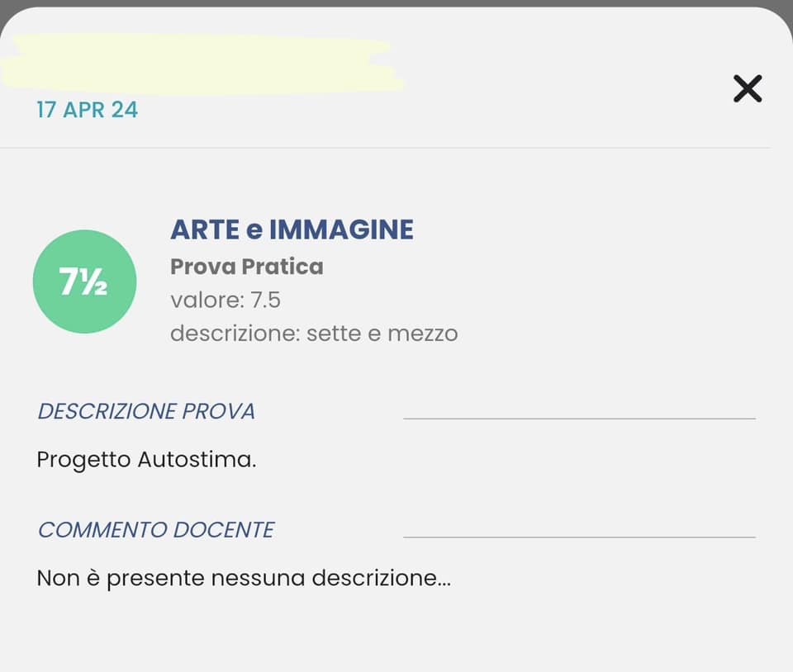
Task: Click the divider line beside DESCRIZIONE PROVA
Action: click(579, 419)
